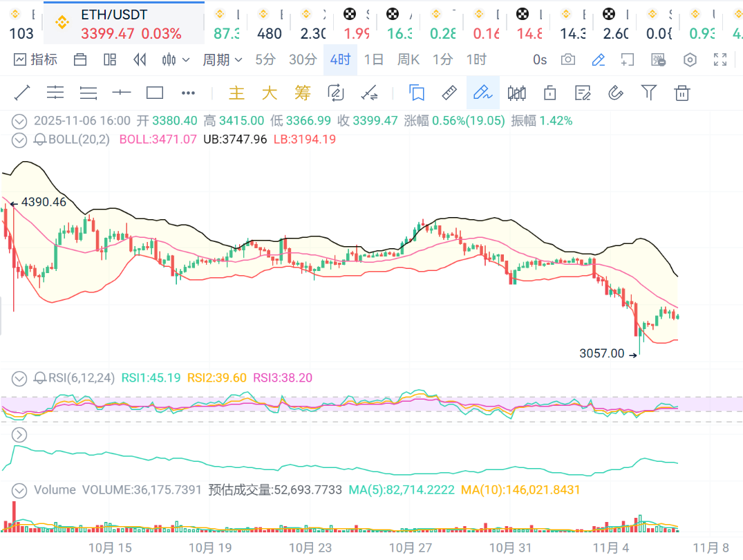
Task: Select the trend line drawing tool
Action: (22, 93)
